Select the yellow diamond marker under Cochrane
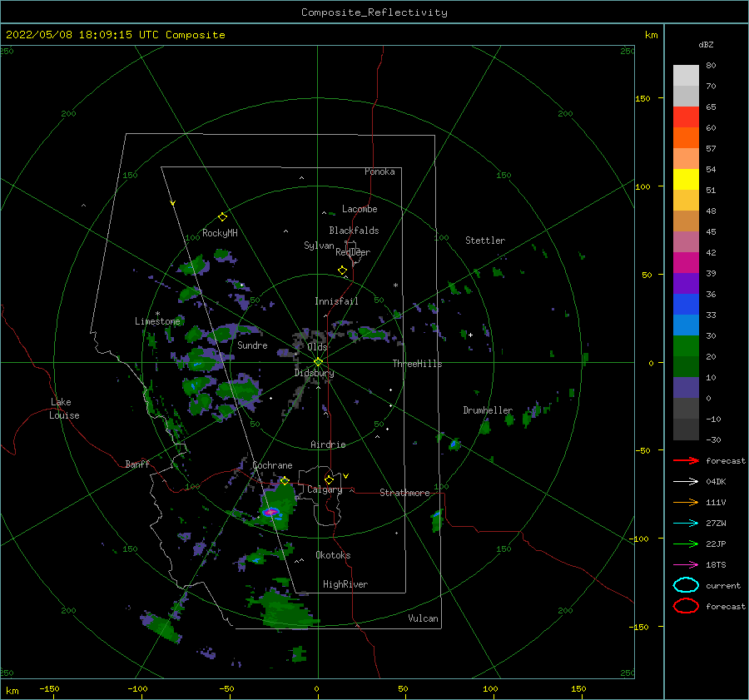Viewport: 749px width, 700px height. pyautogui.click(x=285, y=481)
